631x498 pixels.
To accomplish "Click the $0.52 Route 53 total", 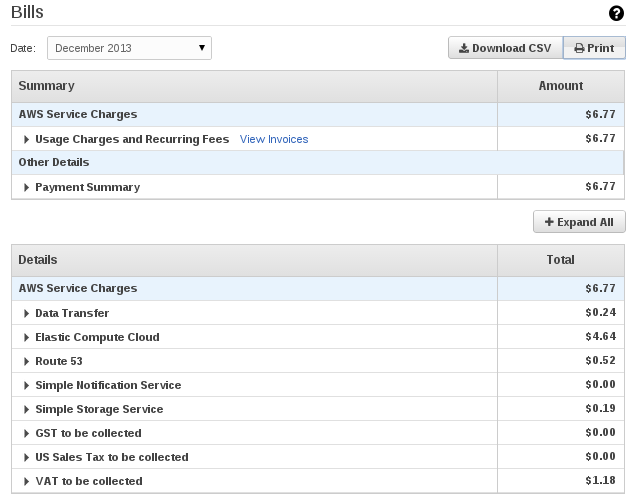I will coord(600,360).
